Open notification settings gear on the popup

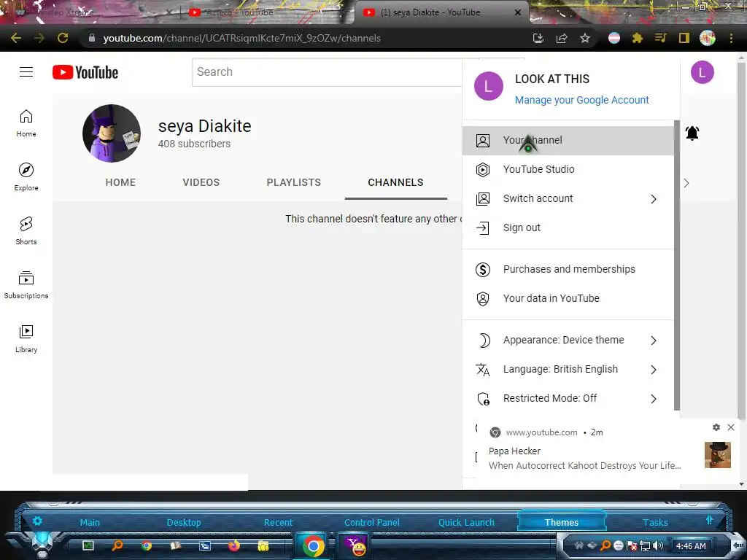click(716, 427)
